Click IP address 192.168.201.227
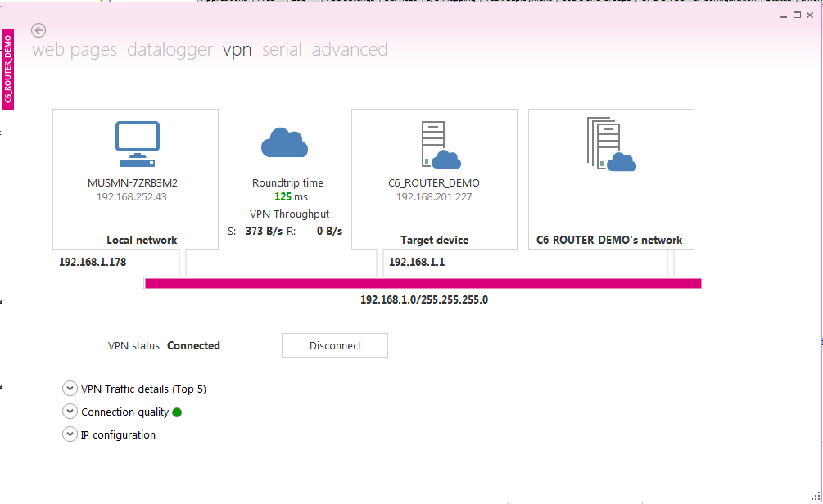Viewport: 823px width, 504px height. tap(434, 196)
